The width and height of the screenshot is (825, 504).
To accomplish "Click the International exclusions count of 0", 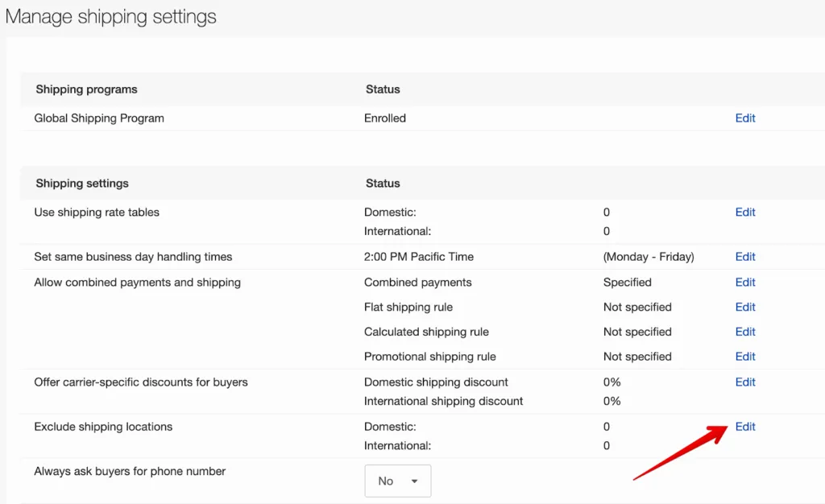I will [x=606, y=445].
